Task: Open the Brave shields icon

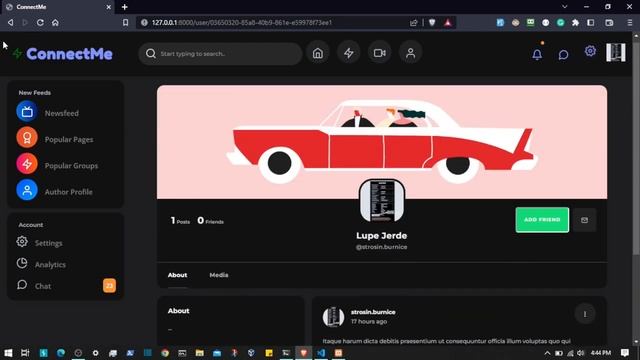Action: 432,22
